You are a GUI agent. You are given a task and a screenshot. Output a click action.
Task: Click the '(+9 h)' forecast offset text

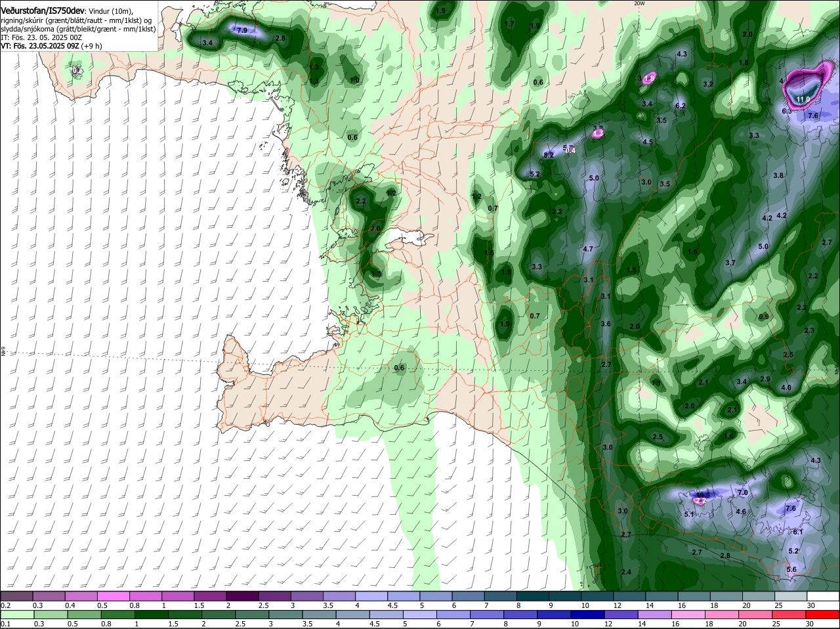point(92,46)
